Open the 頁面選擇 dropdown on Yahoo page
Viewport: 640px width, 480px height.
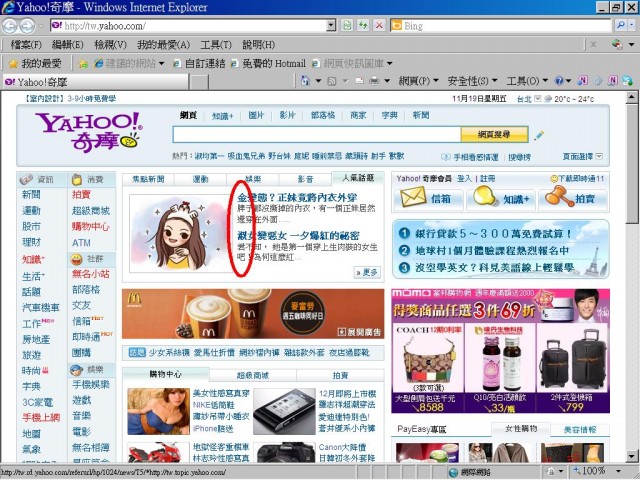[x=599, y=156]
